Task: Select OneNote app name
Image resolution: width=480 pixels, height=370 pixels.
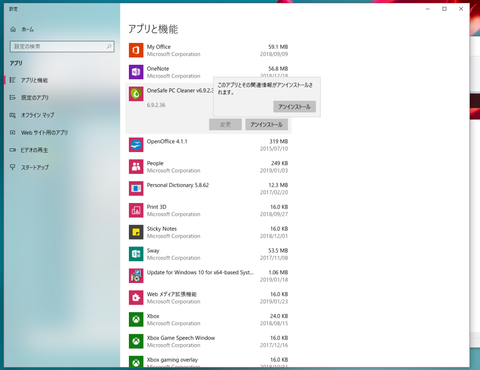Action: [x=158, y=69]
